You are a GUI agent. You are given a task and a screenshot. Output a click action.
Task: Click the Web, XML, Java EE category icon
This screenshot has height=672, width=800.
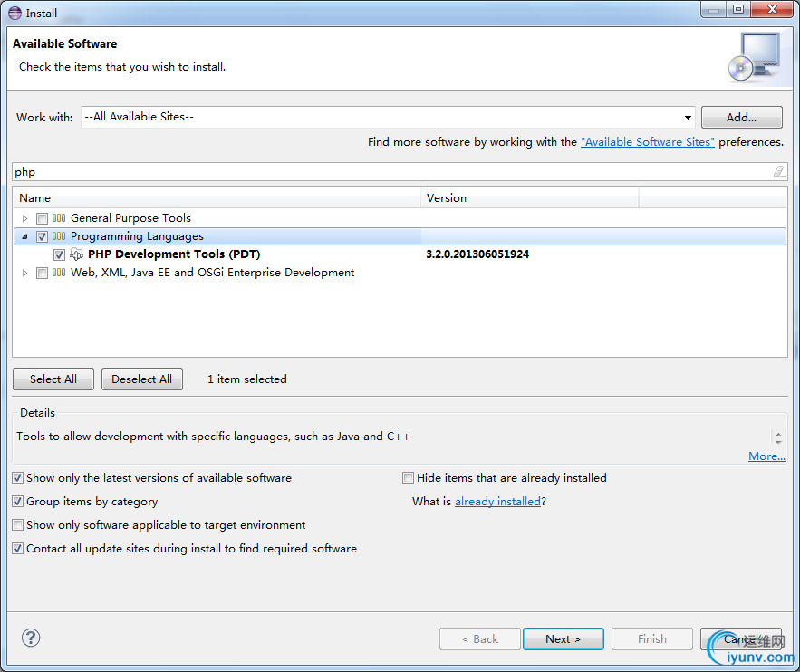[x=59, y=273]
